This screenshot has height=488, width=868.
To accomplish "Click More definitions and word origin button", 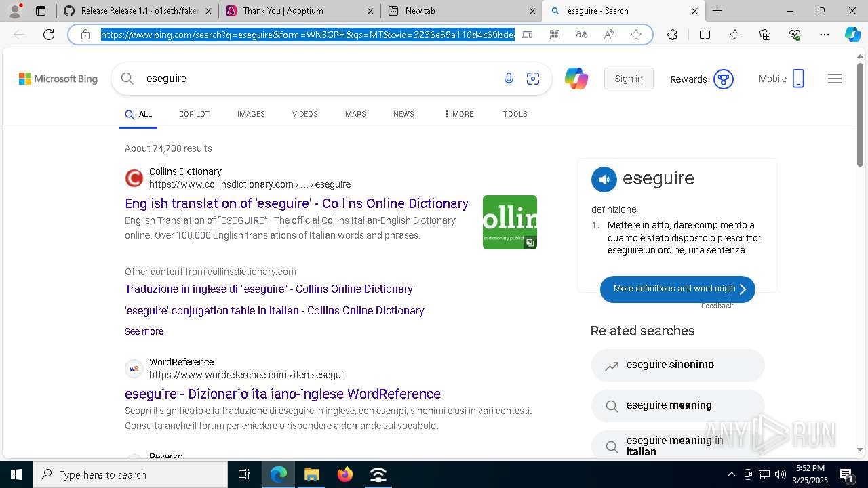I will coord(677,289).
